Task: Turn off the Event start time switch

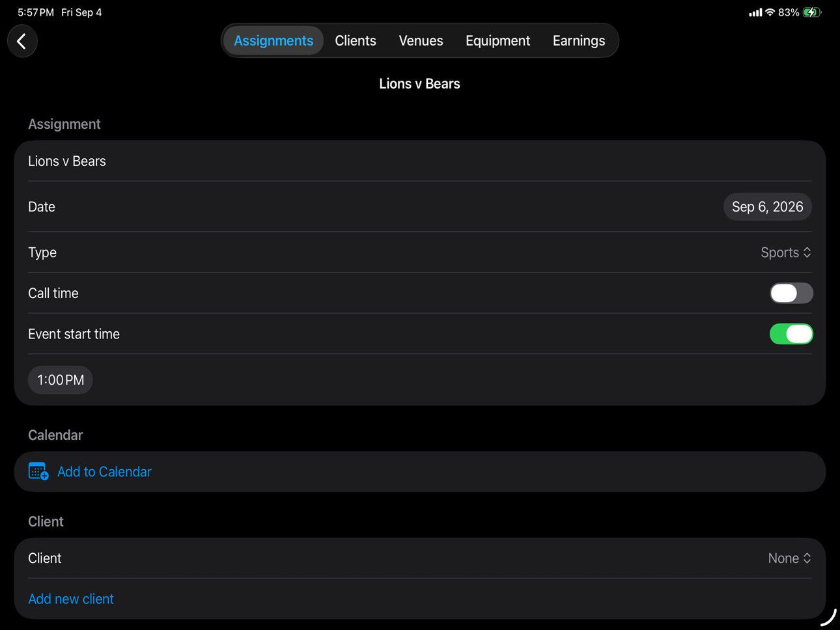Action: pyautogui.click(x=791, y=334)
